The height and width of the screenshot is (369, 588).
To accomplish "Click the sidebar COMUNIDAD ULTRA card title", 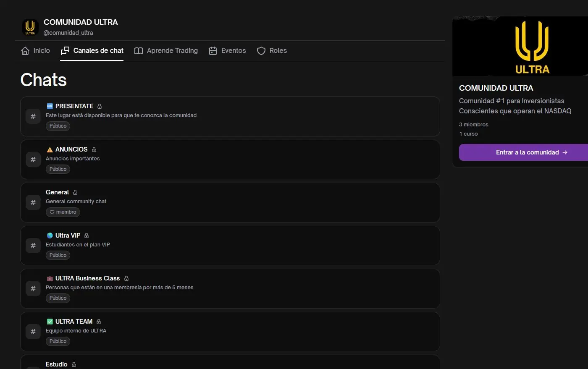I will pyautogui.click(x=496, y=88).
